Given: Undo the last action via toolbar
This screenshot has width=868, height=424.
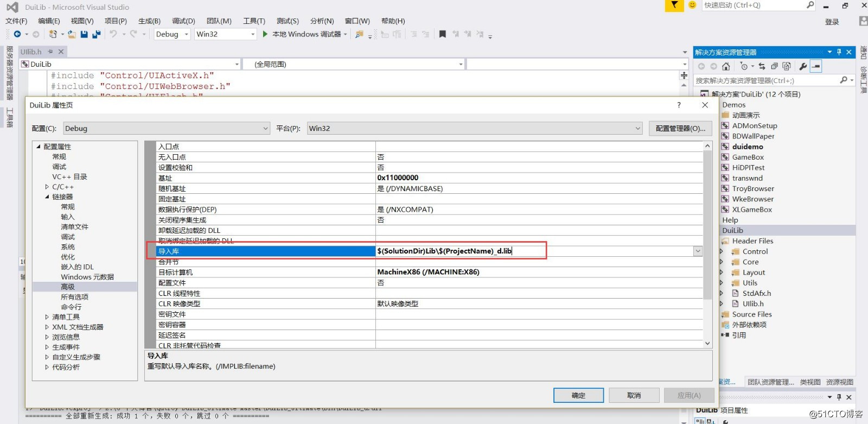Looking at the screenshot, I should (x=113, y=34).
